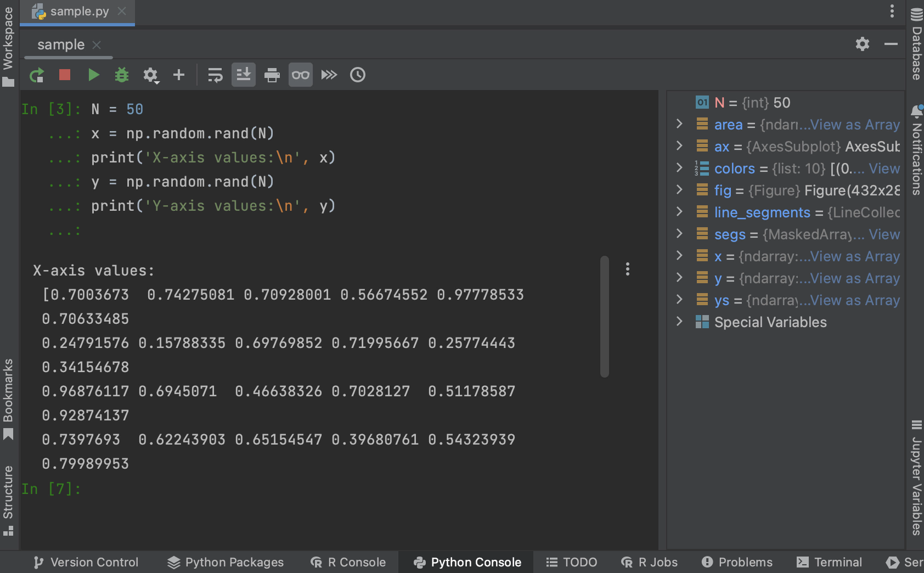Image resolution: width=924 pixels, height=573 pixels.
Task: Execute current statement with green play icon
Action: pos(93,75)
